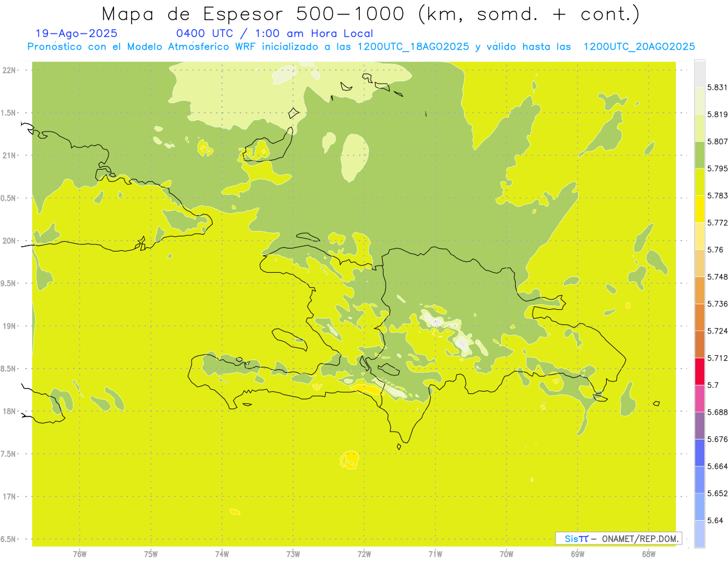728x562 pixels.
Task: Click the '1200UTC_18AGO2025' initialization timestamp
Action: [x=414, y=47]
